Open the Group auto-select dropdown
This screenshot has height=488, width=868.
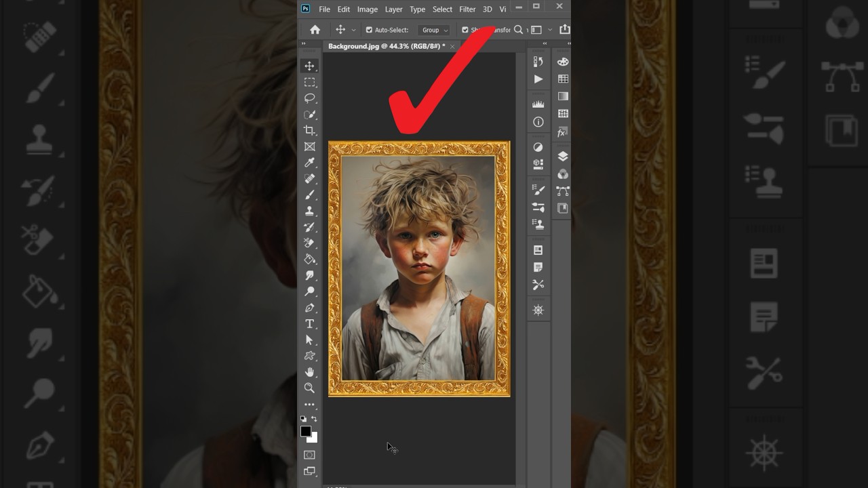(x=434, y=30)
